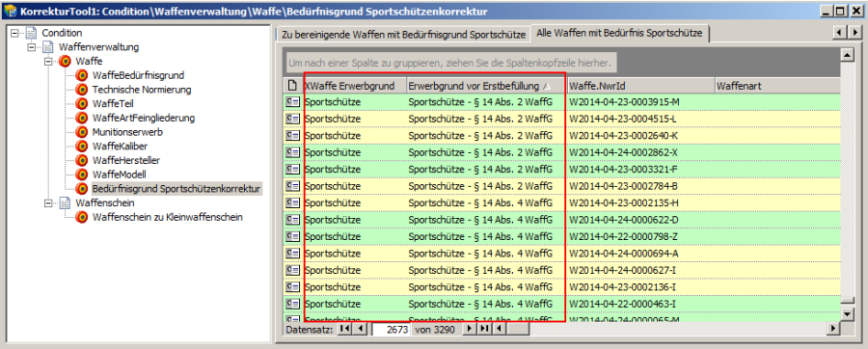Click the target icon beside WaffeHersteller
The width and height of the screenshot is (868, 349).
(82, 160)
